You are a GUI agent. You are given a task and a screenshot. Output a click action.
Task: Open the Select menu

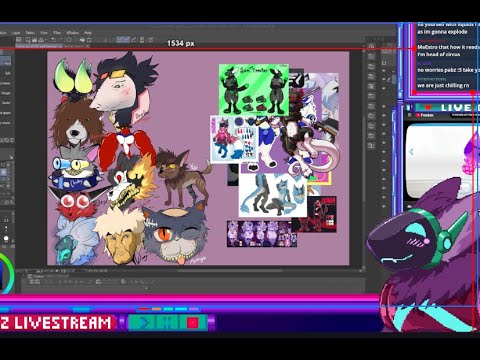30,33
